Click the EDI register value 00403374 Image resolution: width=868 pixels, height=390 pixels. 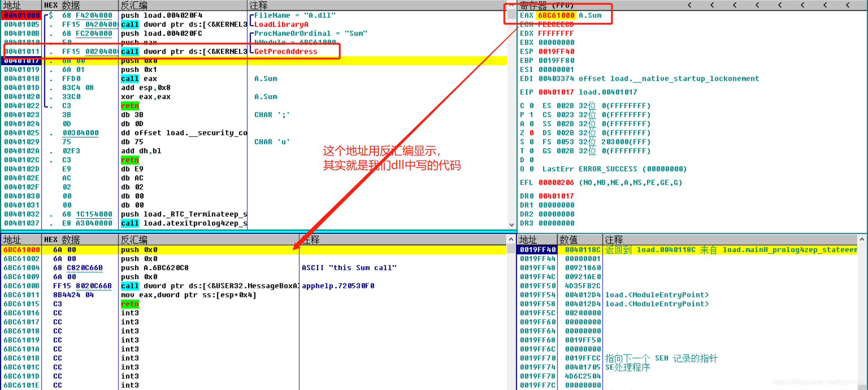pyautogui.click(x=556, y=79)
